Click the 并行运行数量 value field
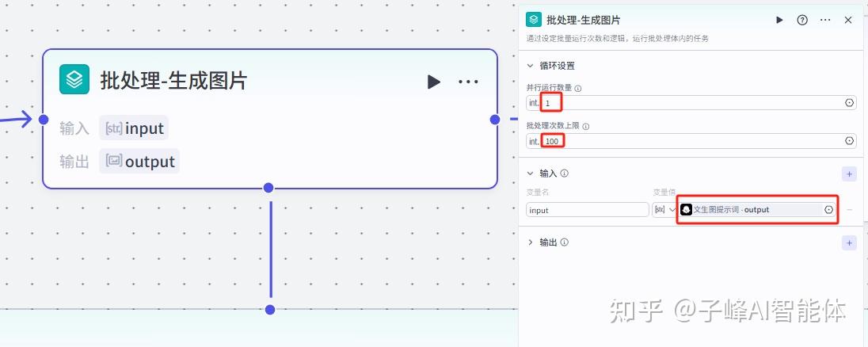Image resolution: width=868 pixels, height=347 pixels. (689, 103)
